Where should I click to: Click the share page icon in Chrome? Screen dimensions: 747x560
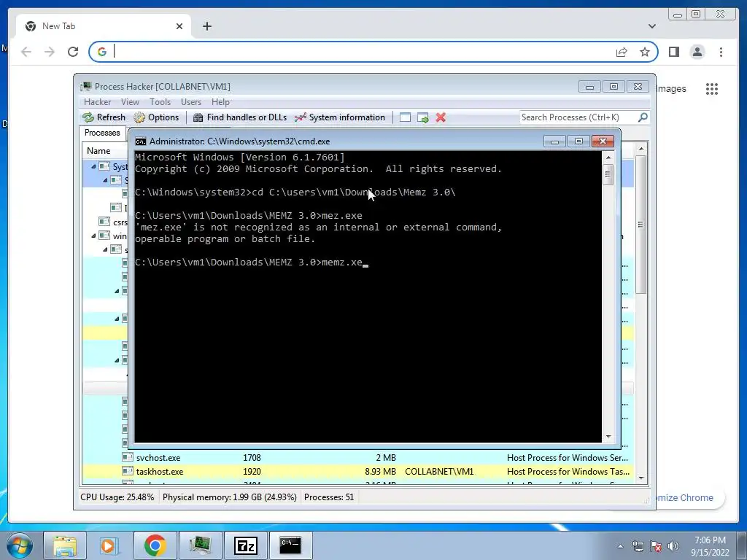click(x=622, y=52)
